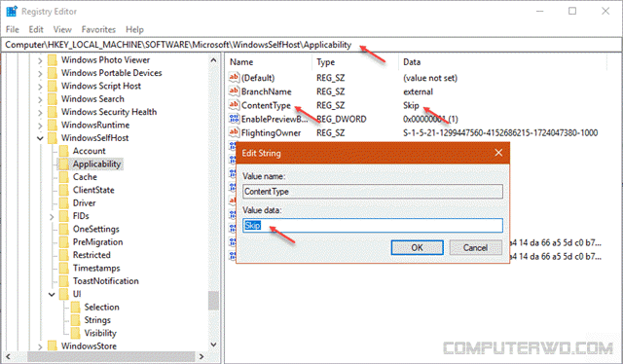
Task: Open the Edit menu
Action: [x=36, y=29]
